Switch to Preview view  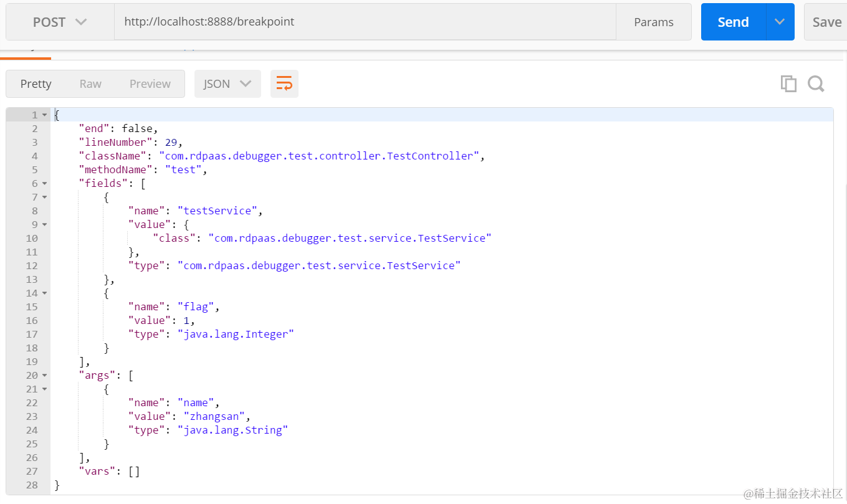tap(150, 83)
